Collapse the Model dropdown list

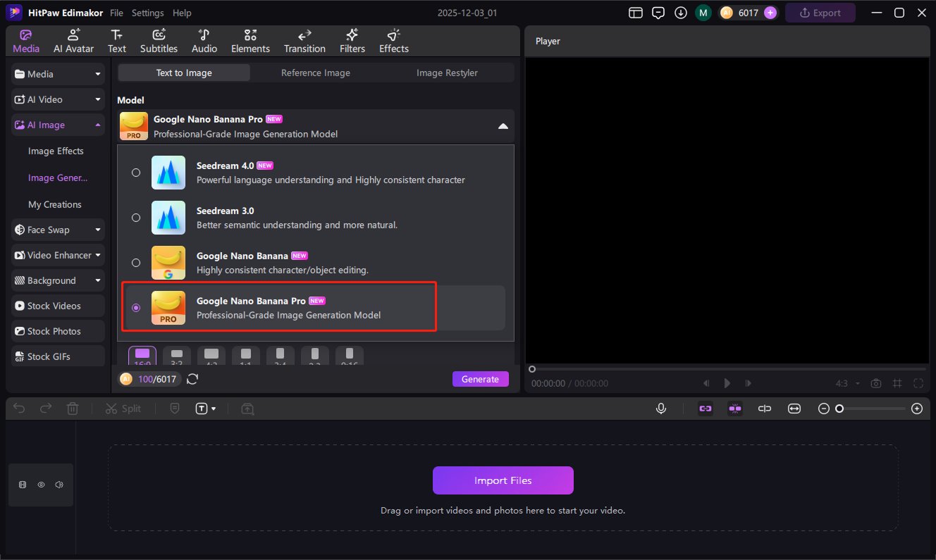503,126
